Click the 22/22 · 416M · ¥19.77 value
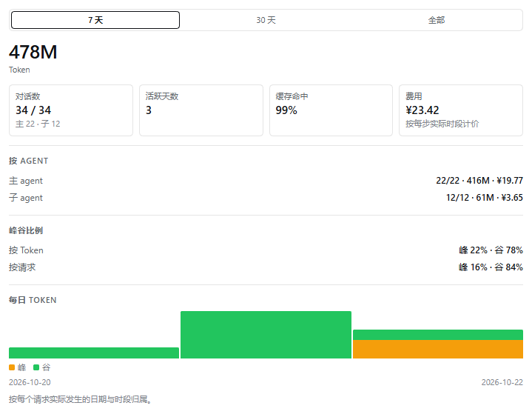532x417 pixels. pyautogui.click(x=479, y=181)
